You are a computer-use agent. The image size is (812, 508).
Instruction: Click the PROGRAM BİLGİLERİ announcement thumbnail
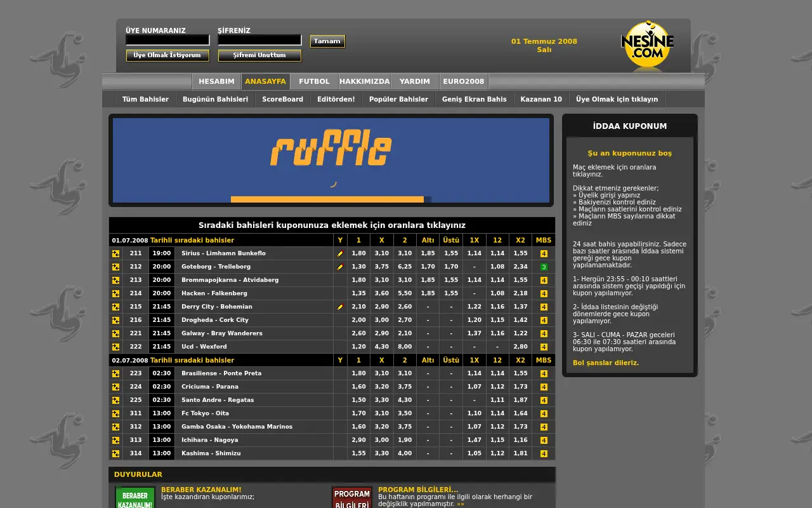coord(352,497)
